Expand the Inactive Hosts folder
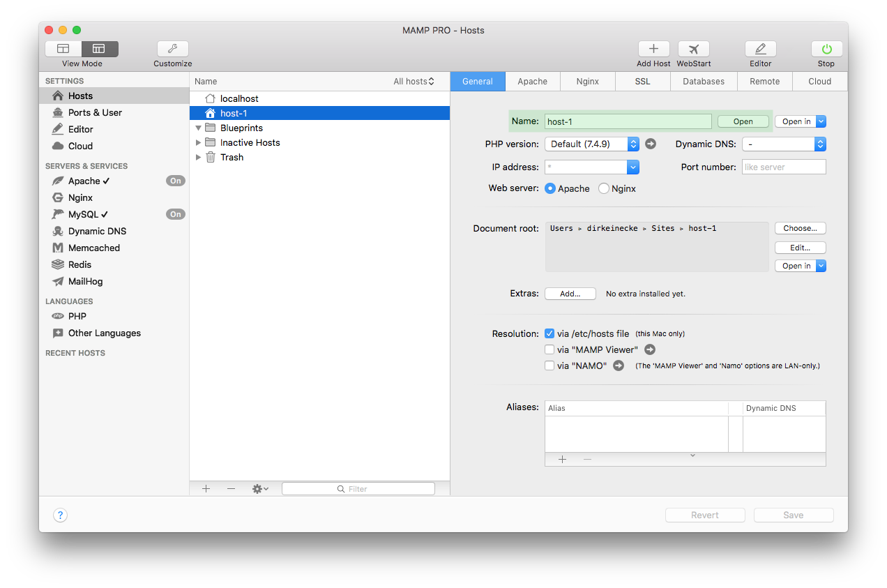Screen dimensions: 887x588 click(198, 142)
